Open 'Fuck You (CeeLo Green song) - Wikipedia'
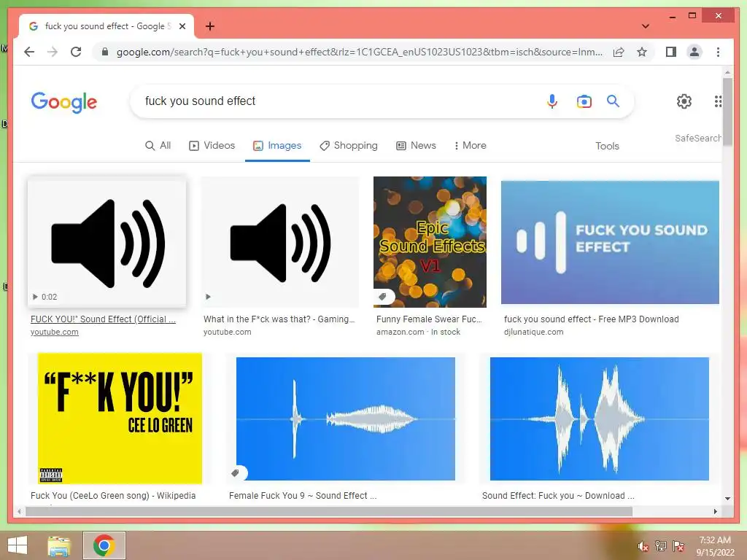The height and width of the screenshot is (560, 747). tap(113, 496)
